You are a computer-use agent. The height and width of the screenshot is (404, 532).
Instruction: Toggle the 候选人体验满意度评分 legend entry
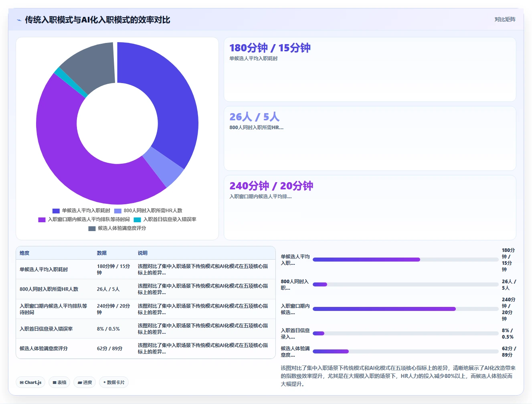tap(117, 228)
